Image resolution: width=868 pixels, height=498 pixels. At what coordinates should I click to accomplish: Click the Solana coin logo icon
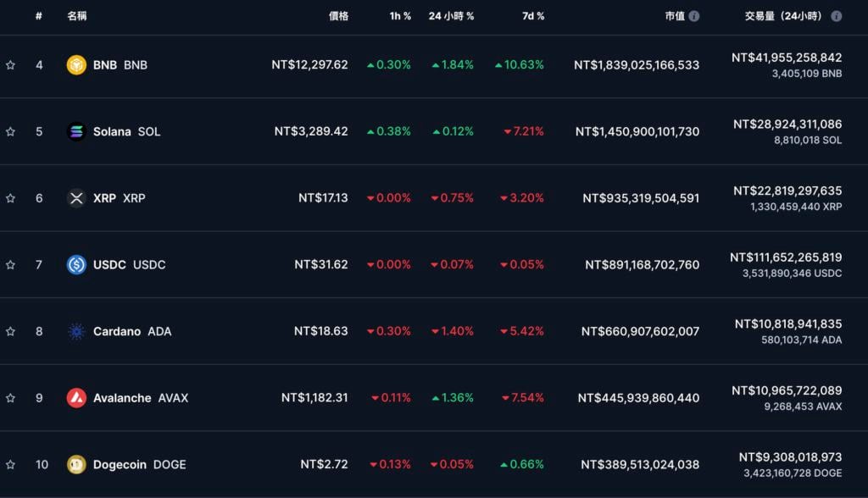tap(76, 131)
